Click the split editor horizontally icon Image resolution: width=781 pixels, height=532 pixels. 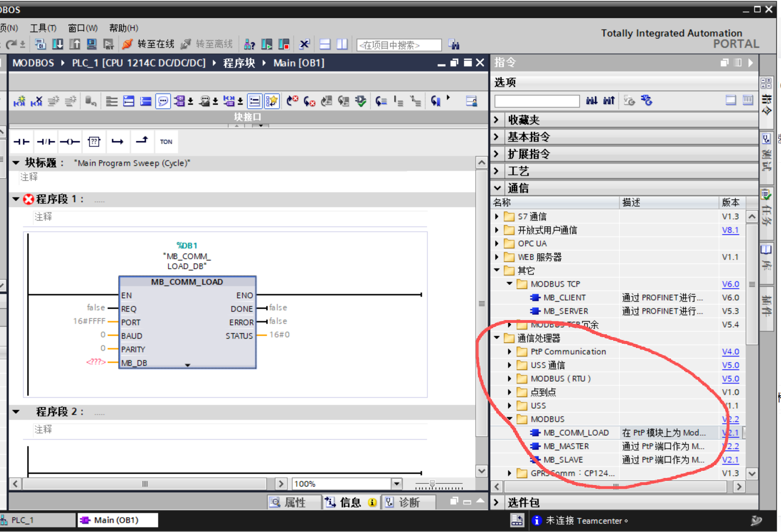click(325, 45)
